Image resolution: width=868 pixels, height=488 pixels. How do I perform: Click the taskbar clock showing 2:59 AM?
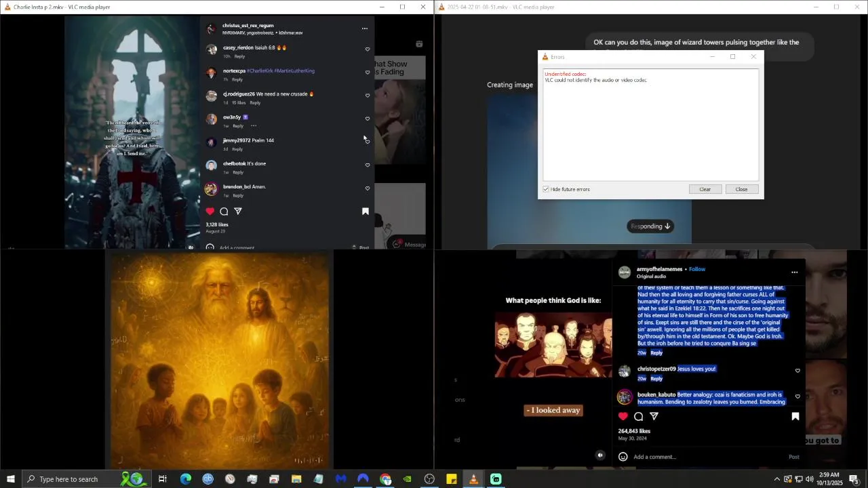point(829,479)
